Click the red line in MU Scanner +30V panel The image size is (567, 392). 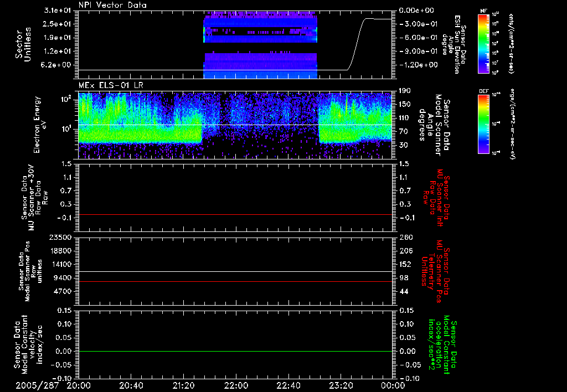[x=235, y=214]
